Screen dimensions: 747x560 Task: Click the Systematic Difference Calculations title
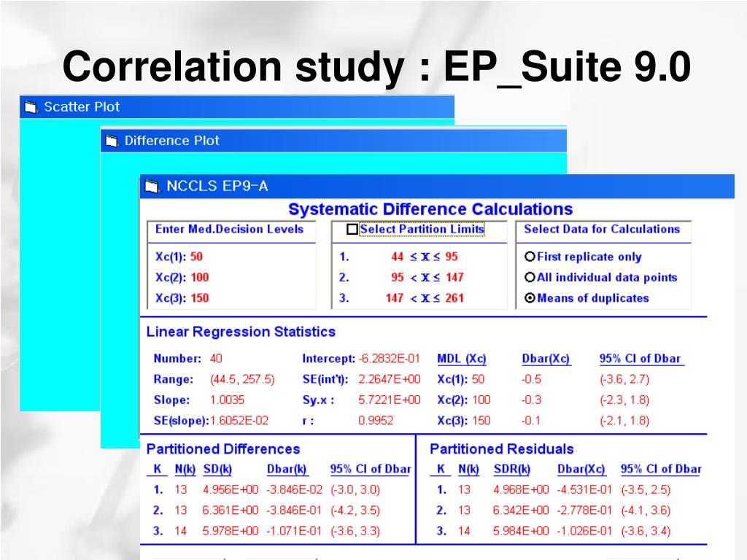430,209
